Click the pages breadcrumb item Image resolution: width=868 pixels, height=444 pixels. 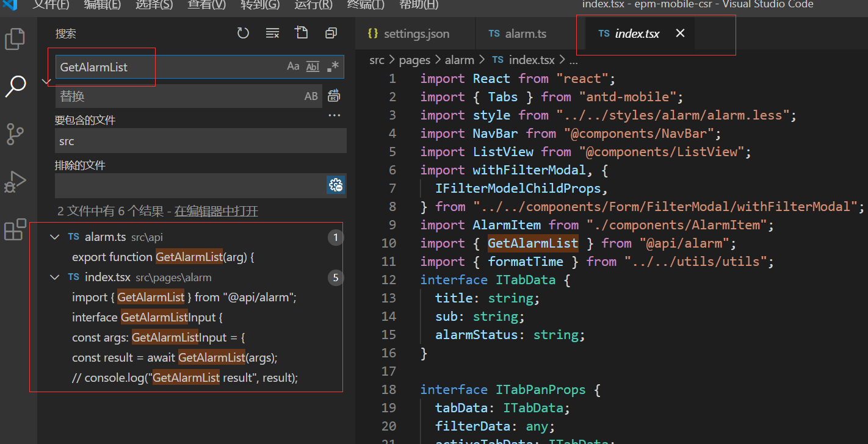click(414, 59)
